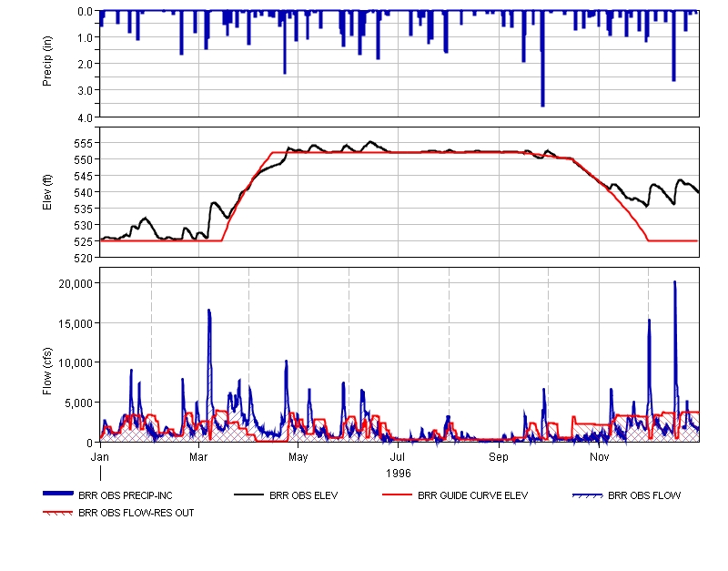Click the Jan label on the time axis
This screenshot has height=571, width=728.
pyautogui.click(x=101, y=454)
